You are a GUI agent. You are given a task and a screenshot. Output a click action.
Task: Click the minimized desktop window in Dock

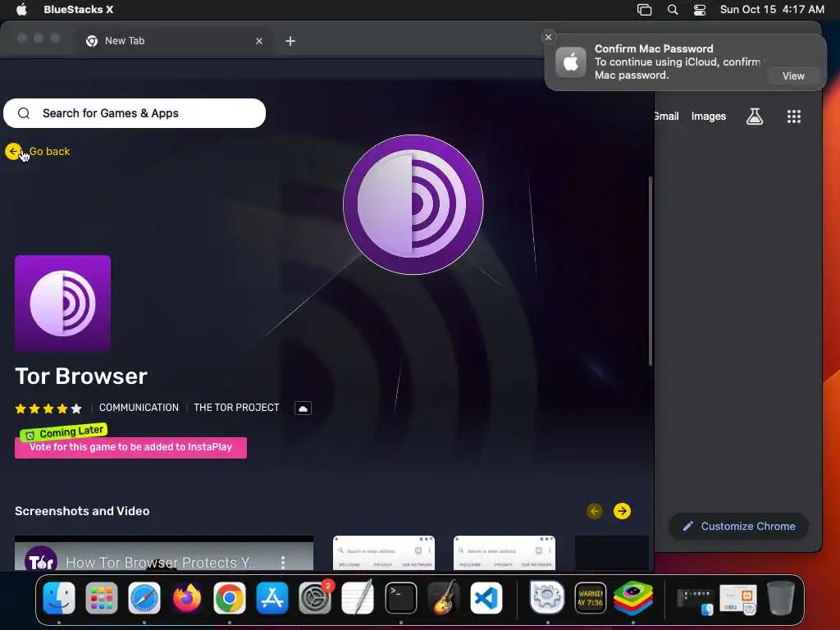pyautogui.click(x=696, y=601)
